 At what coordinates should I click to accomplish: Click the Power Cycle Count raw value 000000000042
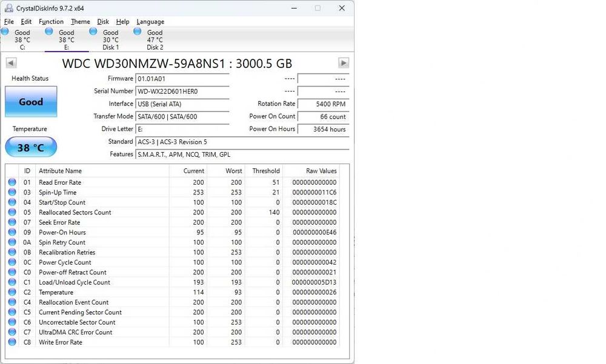coord(314,262)
